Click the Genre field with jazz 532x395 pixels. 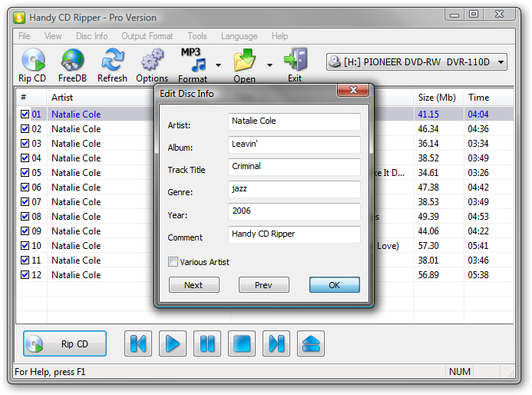294,189
